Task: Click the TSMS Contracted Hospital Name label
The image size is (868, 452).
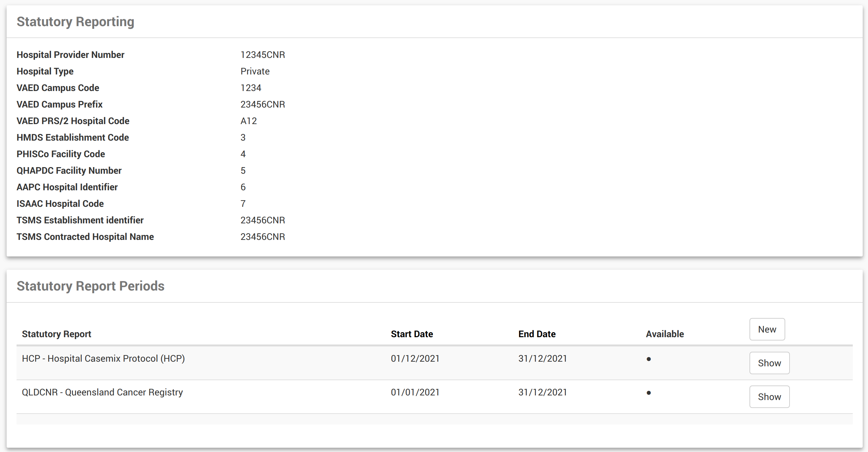Action: pyautogui.click(x=85, y=237)
